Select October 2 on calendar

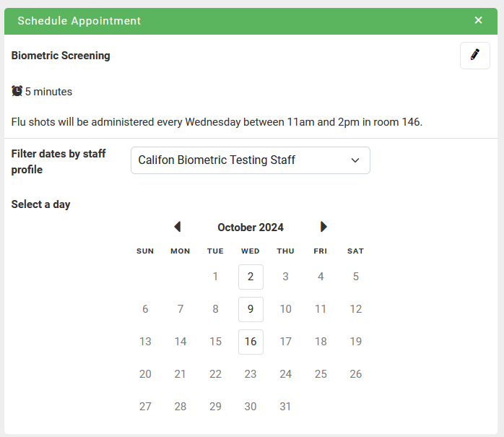click(251, 277)
